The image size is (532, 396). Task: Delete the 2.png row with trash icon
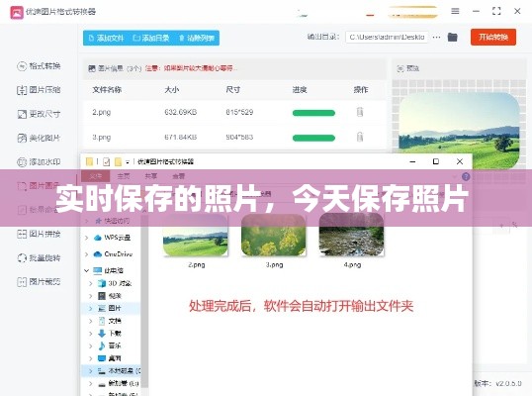tap(360, 112)
